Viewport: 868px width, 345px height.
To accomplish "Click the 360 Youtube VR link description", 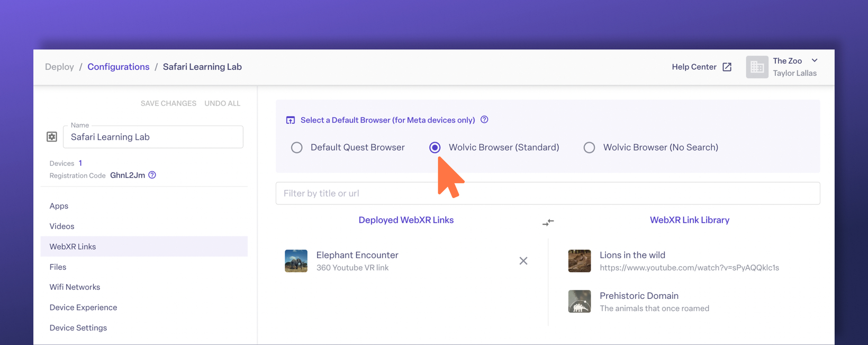I will [352, 268].
